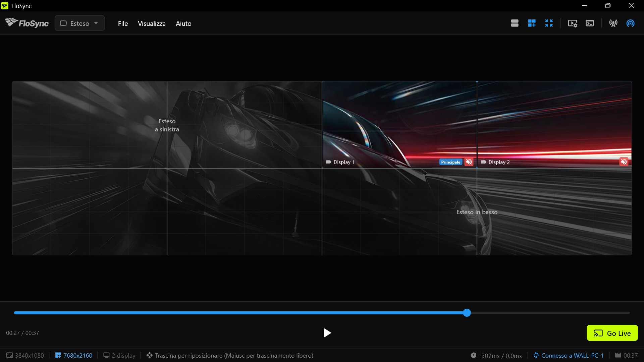Open the playback settings icon
The width and height of the screenshot is (644, 362).
point(573,23)
